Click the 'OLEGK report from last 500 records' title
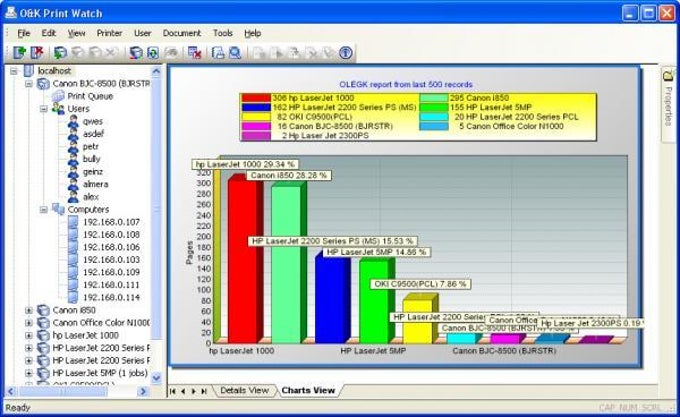The image size is (680, 417). coord(406,85)
